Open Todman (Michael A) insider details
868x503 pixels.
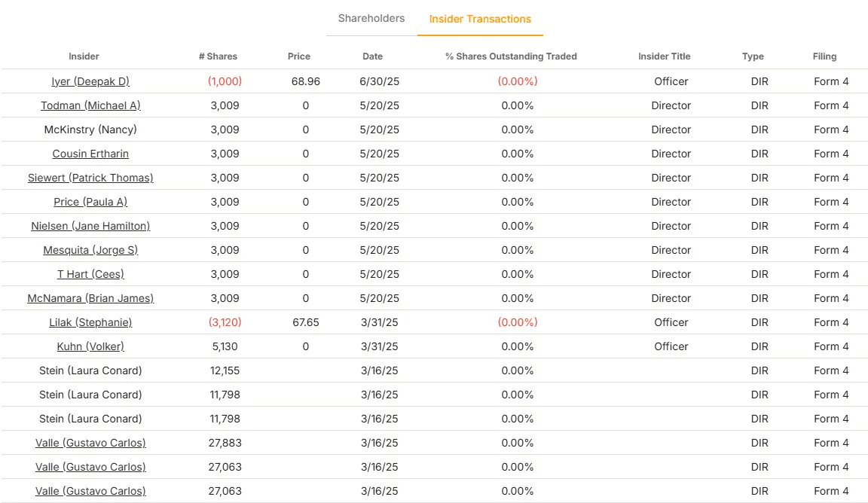tap(90, 105)
